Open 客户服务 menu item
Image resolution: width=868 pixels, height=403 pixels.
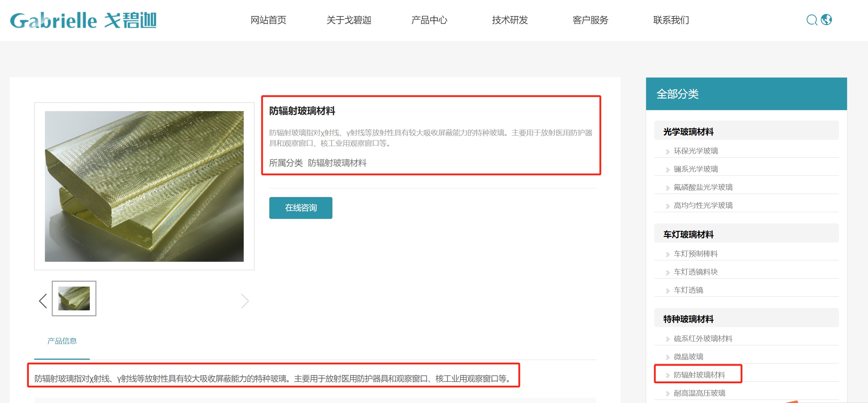coord(590,20)
